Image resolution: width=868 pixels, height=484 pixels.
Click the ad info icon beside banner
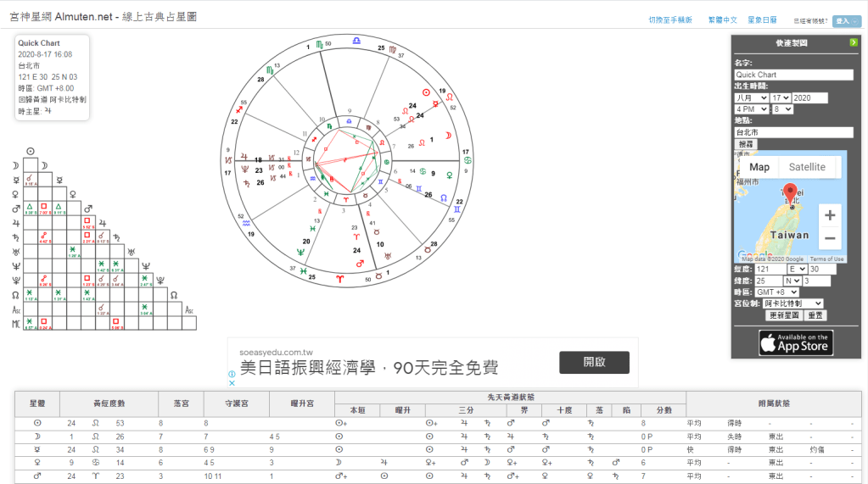click(x=232, y=373)
